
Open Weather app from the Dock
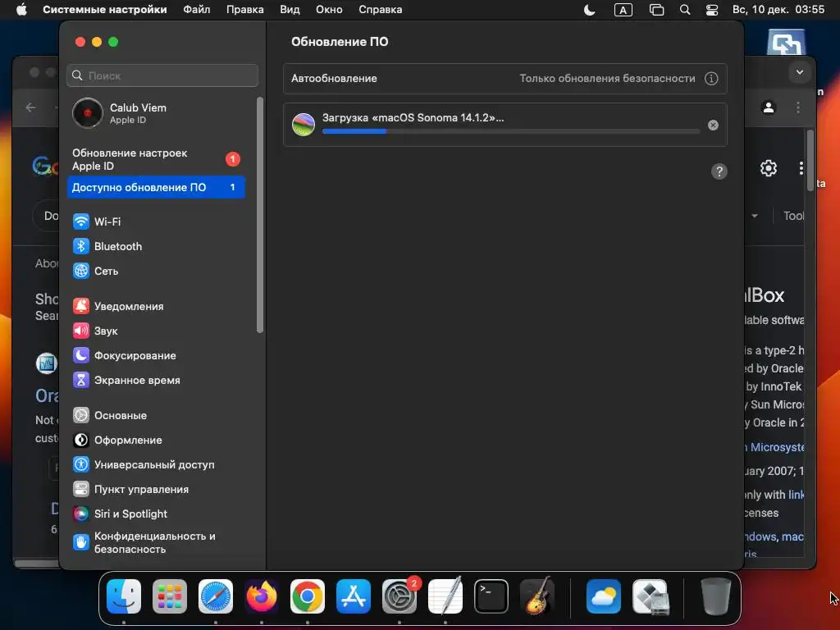click(x=604, y=596)
